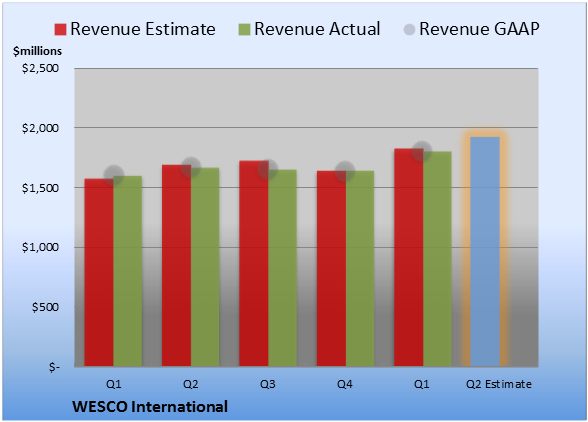
Task: Select the "Revenue Actual" legend label
Action: [x=317, y=29]
